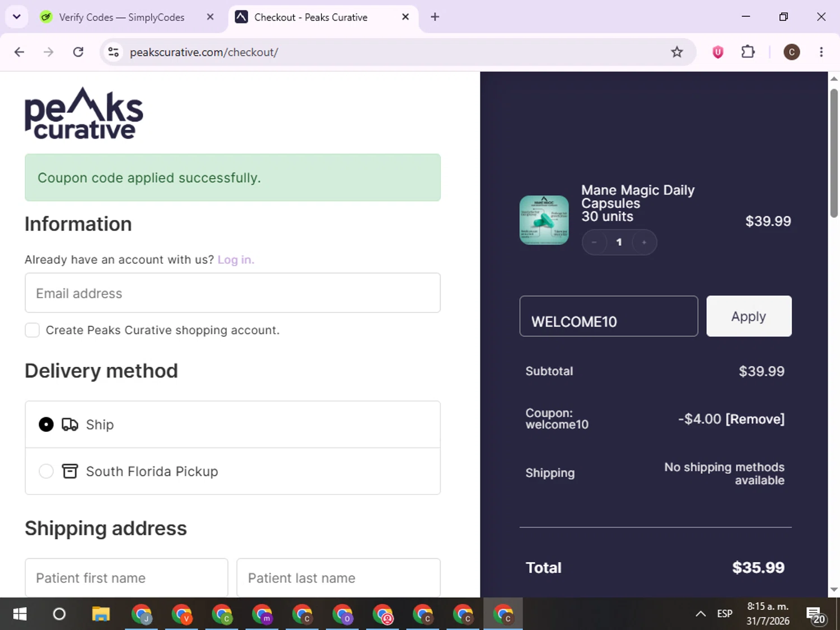
Task: Click the 'Mane Magic Daily Capsules' product name
Action: tap(638, 197)
